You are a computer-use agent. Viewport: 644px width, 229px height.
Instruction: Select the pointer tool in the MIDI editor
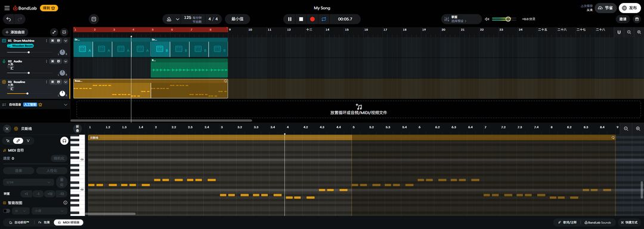tap(8, 141)
